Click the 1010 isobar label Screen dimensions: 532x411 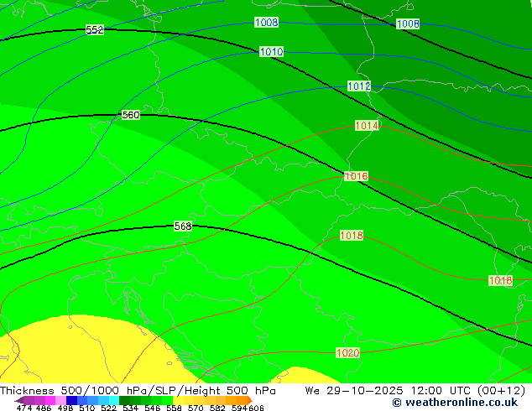(271, 51)
